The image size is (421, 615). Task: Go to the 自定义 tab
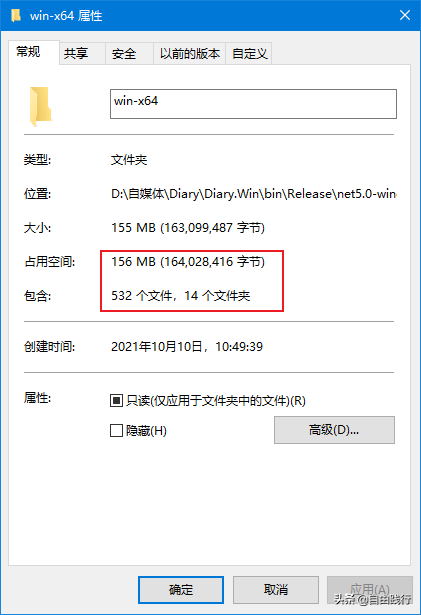pos(249,53)
